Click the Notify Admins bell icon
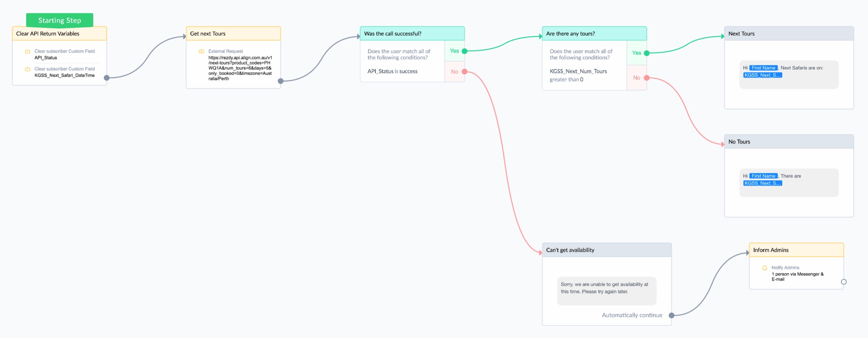 [765, 268]
